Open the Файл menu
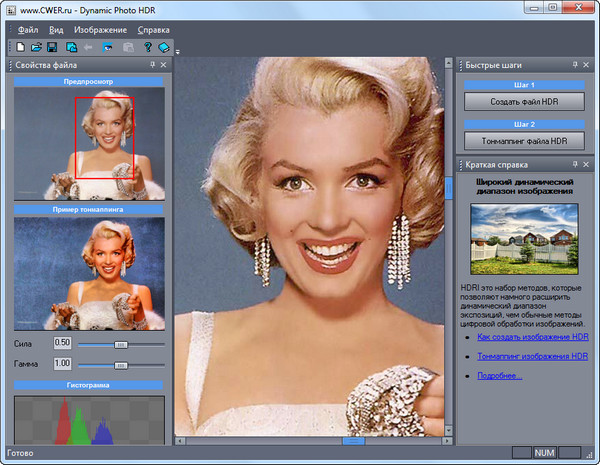600x465 pixels. pyautogui.click(x=28, y=30)
